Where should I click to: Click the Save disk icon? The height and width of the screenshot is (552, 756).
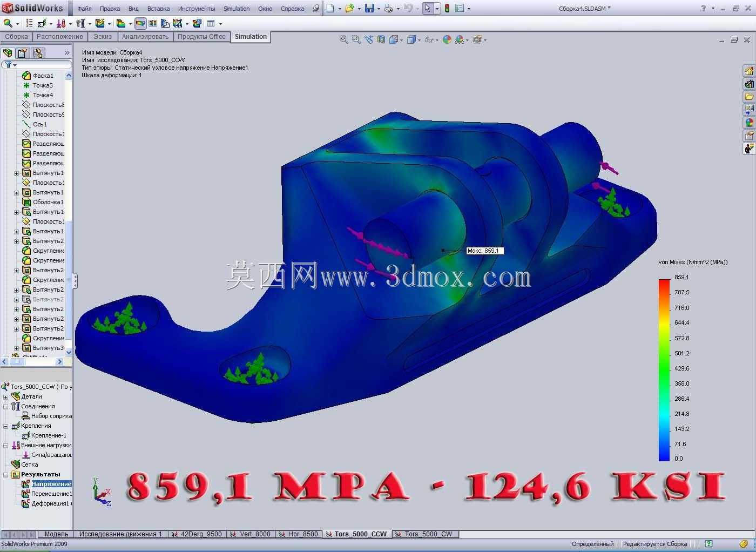point(369,8)
